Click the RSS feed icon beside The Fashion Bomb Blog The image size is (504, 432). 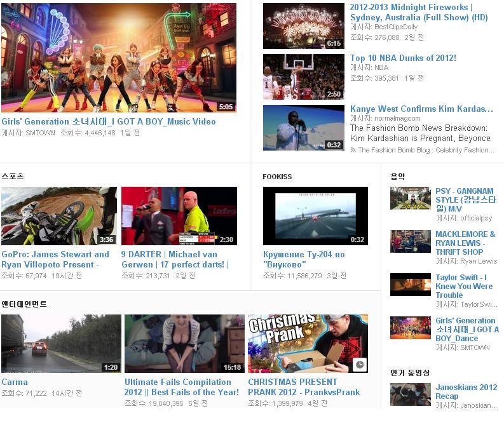click(x=353, y=151)
